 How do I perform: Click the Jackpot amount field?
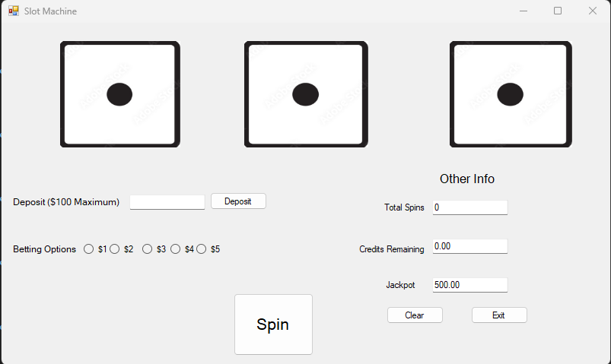tap(469, 285)
